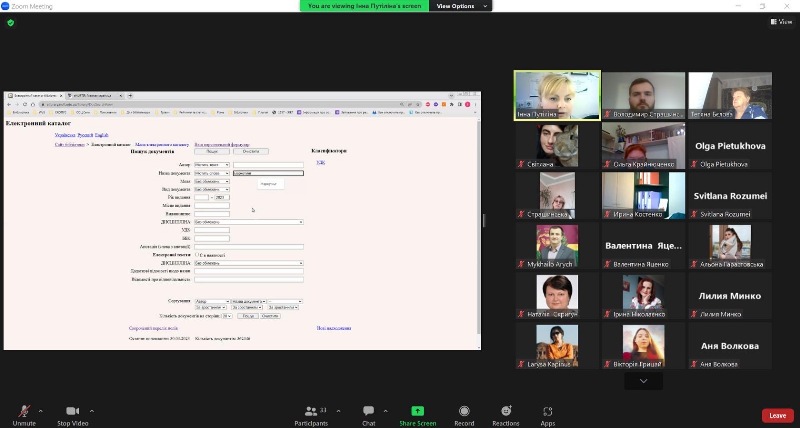Open a new browser tab with plus icon
The height and width of the screenshot is (428, 800).
click(130, 95)
